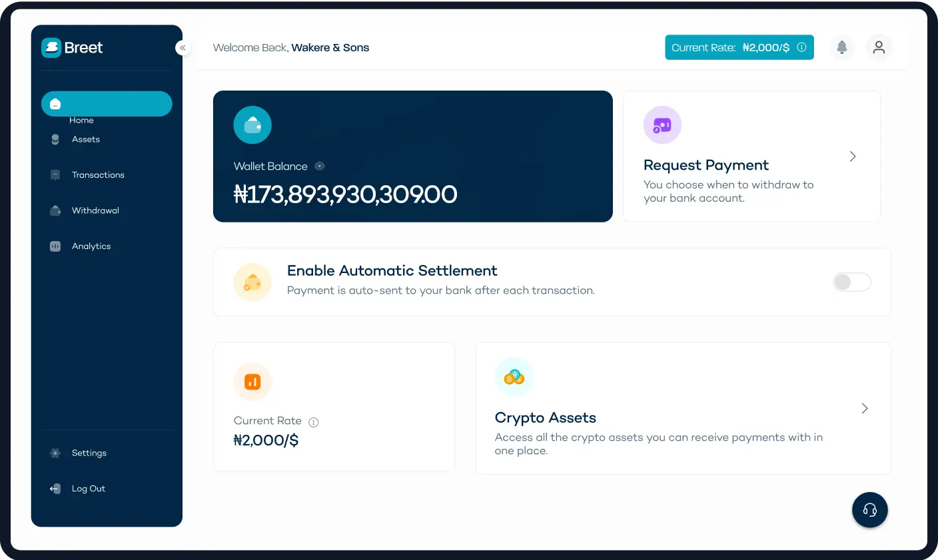Click the notification bell icon
The width and height of the screenshot is (938, 560).
click(842, 47)
